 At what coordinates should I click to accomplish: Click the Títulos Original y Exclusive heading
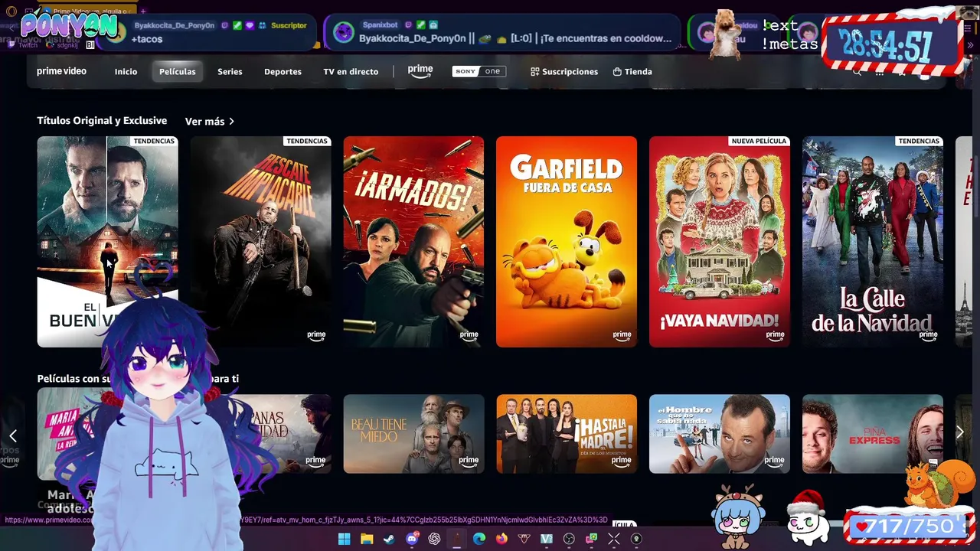point(102,121)
